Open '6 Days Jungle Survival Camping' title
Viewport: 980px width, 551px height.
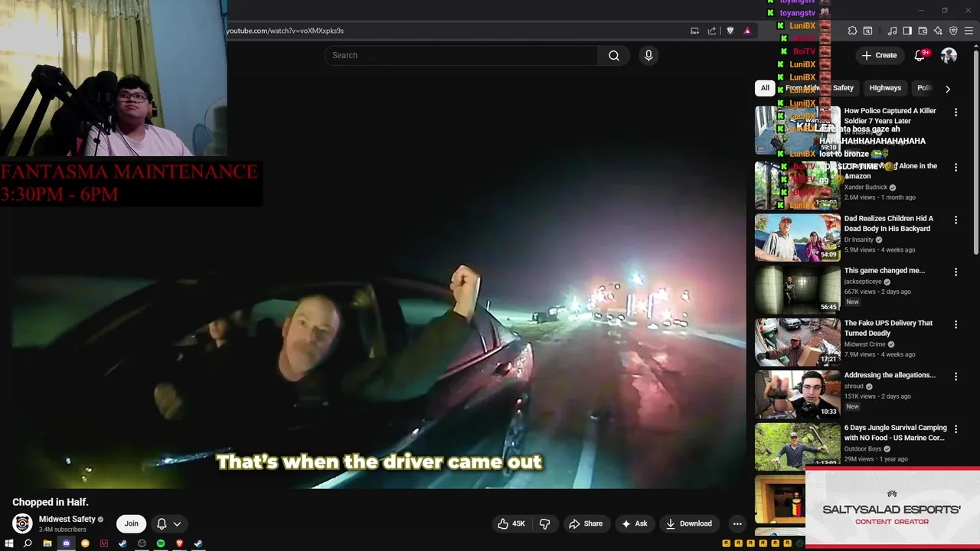click(x=895, y=433)
